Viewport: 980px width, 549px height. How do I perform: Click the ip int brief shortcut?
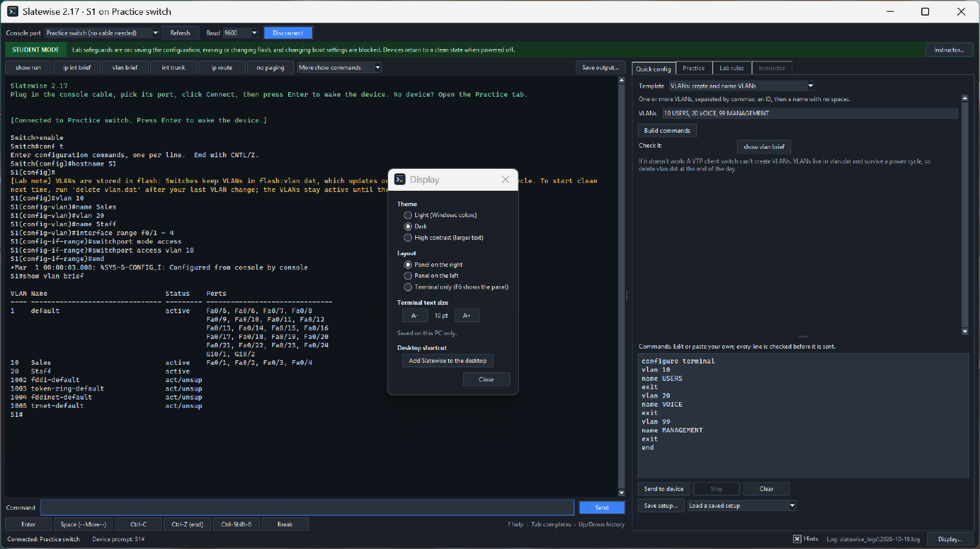[77, 68]
